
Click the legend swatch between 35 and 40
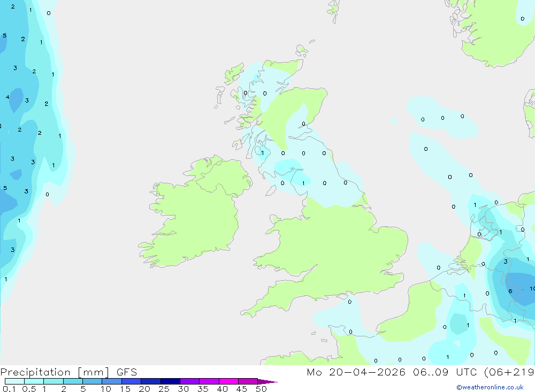(x=209, y=381)
